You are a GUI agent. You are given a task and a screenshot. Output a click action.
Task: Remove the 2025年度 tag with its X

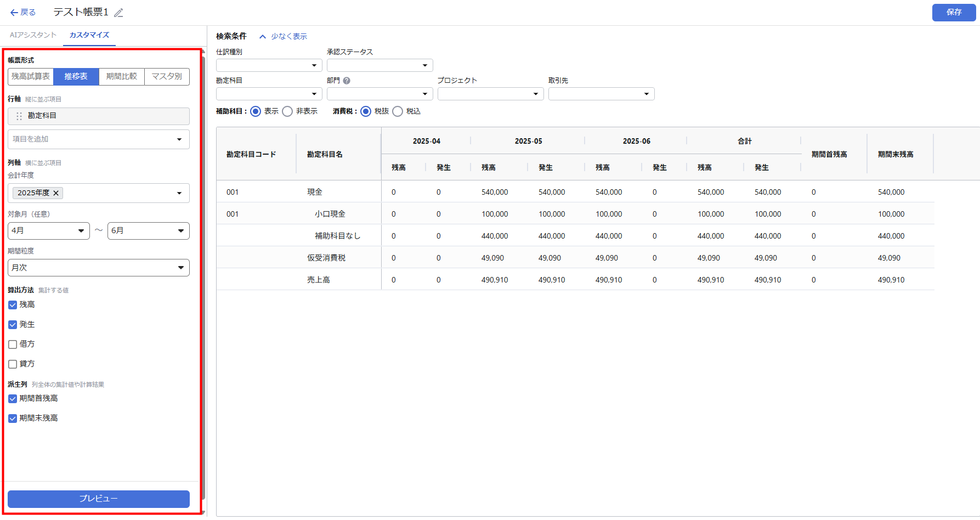coord(56,193)
